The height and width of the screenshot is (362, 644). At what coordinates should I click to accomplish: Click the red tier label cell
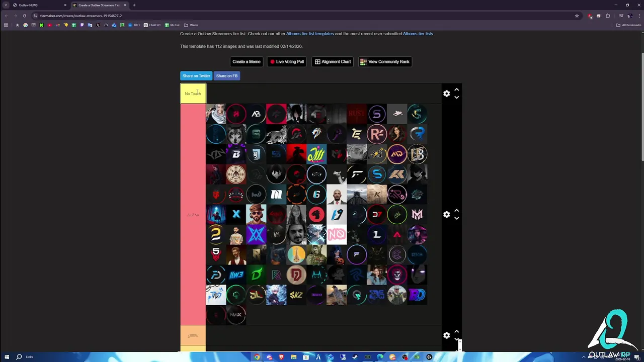(193, 214)
